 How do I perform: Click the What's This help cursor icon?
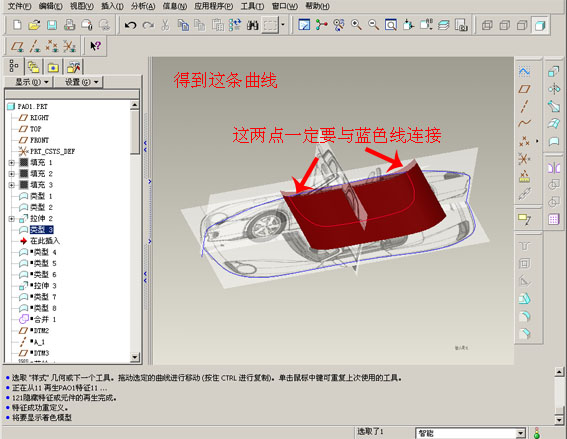(x=95, y=46)
